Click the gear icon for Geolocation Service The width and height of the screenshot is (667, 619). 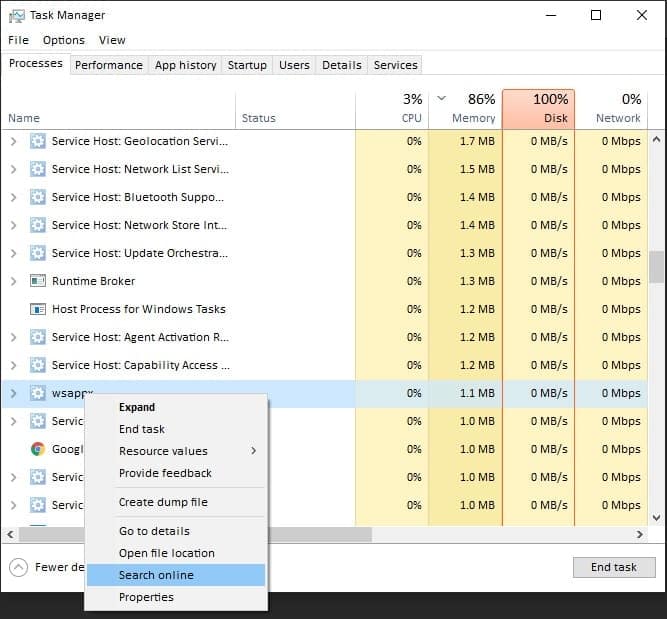coord(38,141)
